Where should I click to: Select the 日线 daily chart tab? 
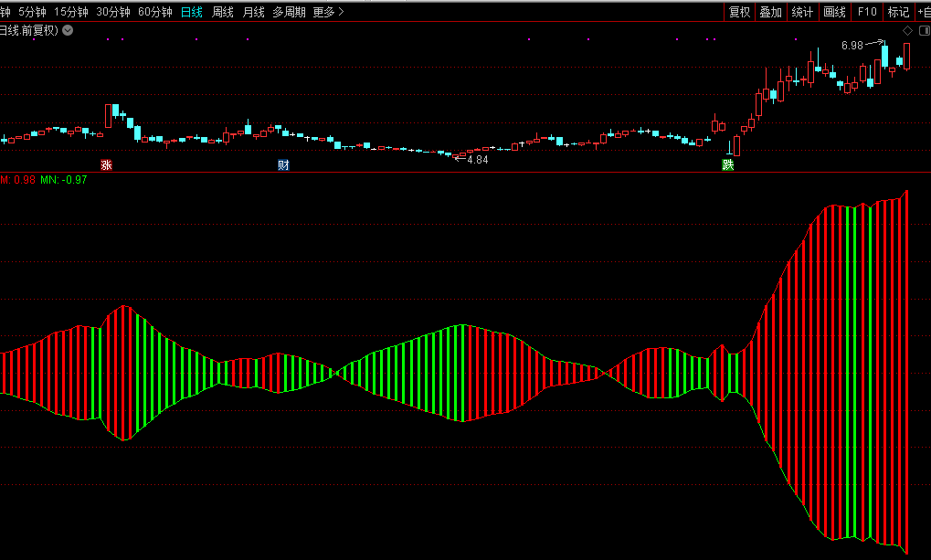coord(192,12)
